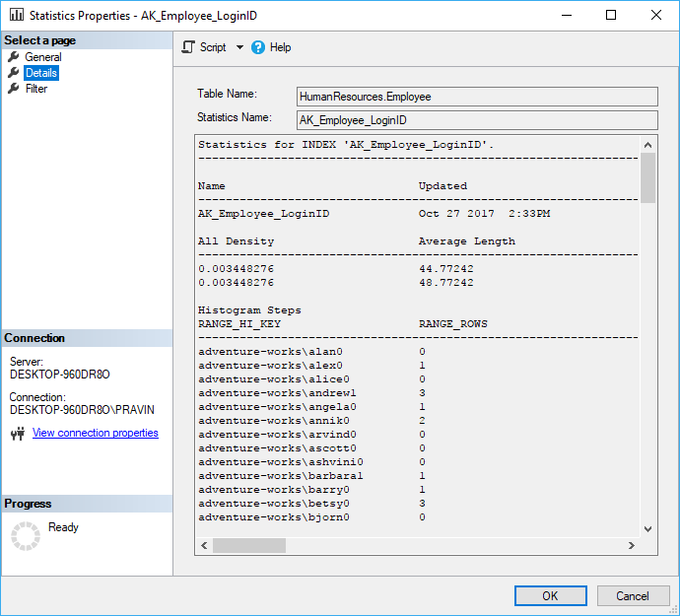
Task: Click the Histogram Steps heading
Action: click(x=249, y=310)
